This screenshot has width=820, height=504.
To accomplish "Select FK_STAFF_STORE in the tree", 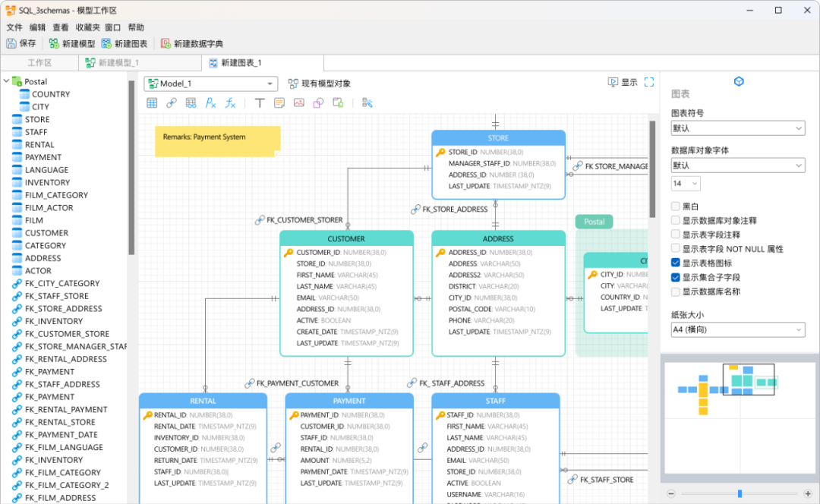I will (56, 296).
